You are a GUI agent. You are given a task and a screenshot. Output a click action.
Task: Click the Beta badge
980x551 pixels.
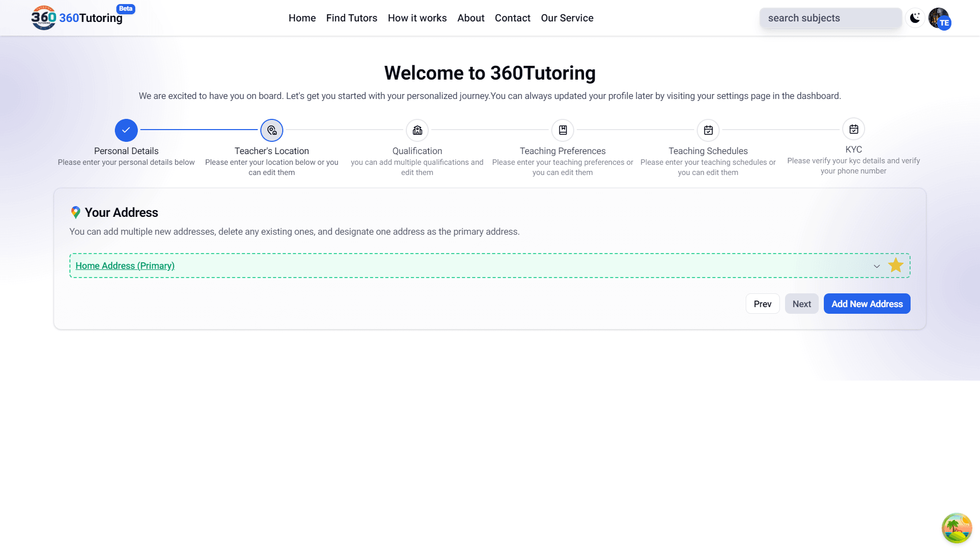click(126, 9)
